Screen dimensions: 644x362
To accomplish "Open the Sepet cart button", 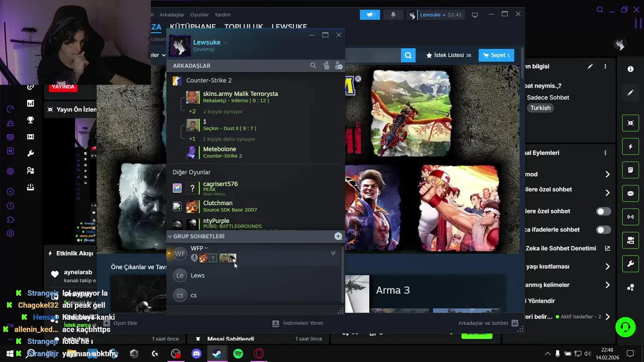I will [497, 55].
